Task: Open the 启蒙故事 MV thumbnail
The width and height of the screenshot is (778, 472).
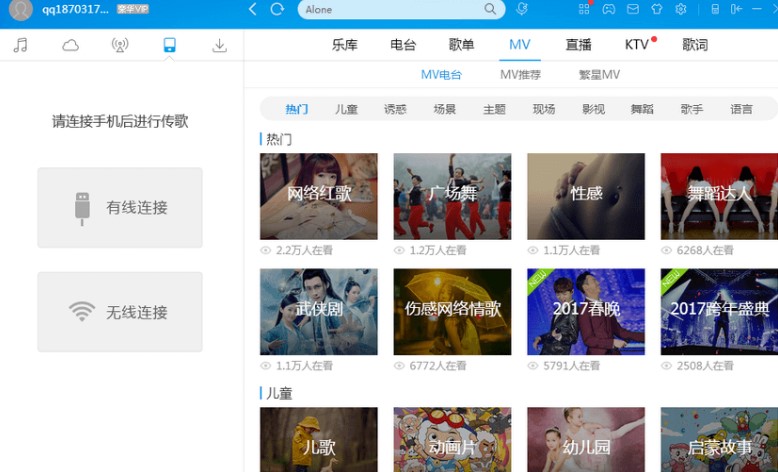Action: click(x=719, y=440)
